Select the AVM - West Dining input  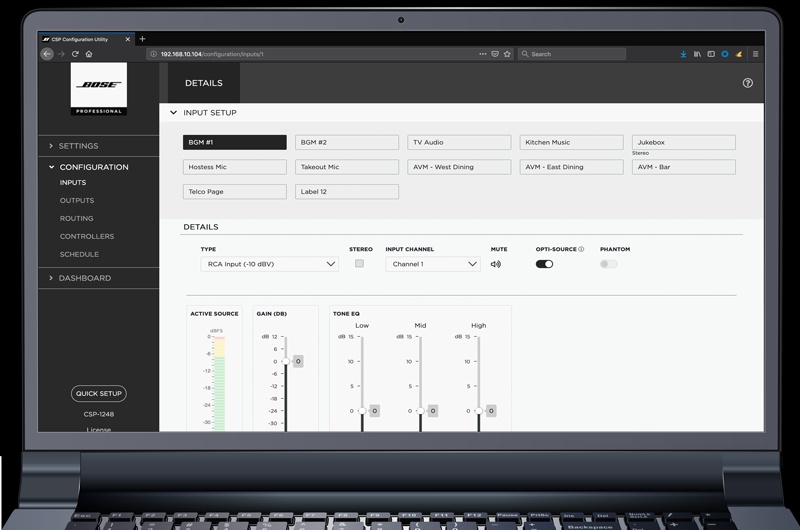[x=459, y=167]
